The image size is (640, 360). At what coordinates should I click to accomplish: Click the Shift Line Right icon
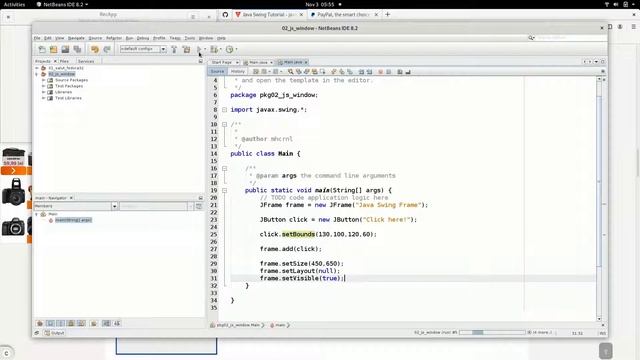pyautogui.click(x=369, y=71)
